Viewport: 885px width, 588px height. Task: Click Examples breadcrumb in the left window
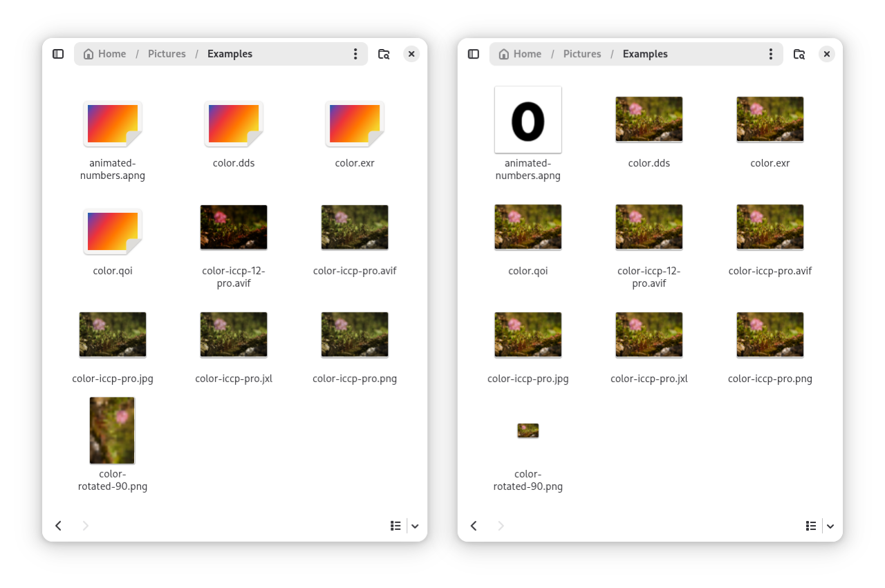[x=230, y=54]
